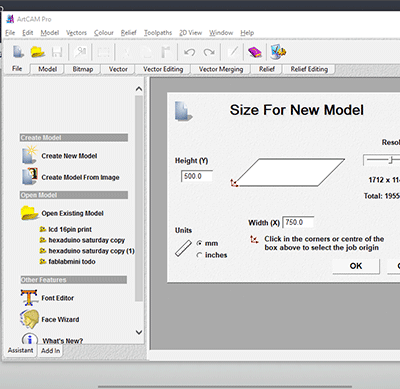
Task: Click the Assistant panel scroll down arrow
Action: (139, 332)
